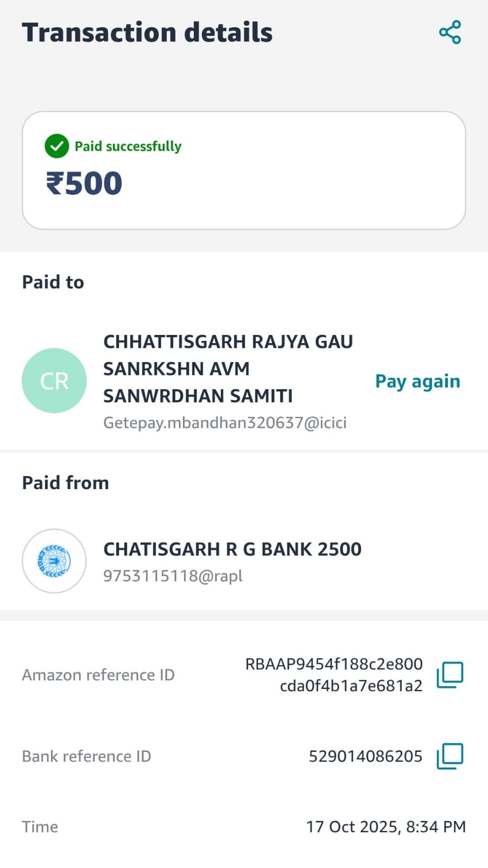
Task: Select bank reference number 529014086205
Action: coord(365,756)
